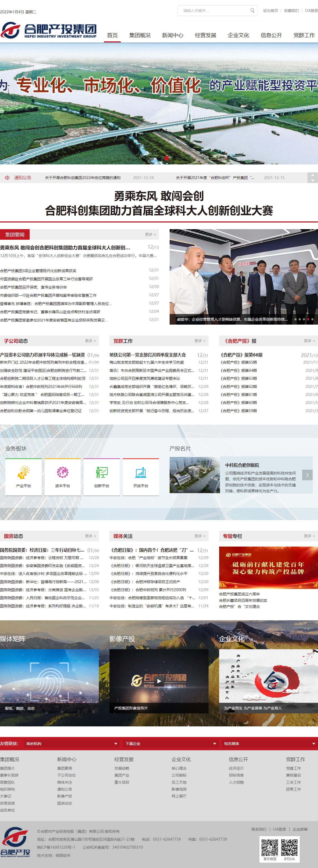Click the top OA登录 link
318x868 pixels.
(311, 11)
